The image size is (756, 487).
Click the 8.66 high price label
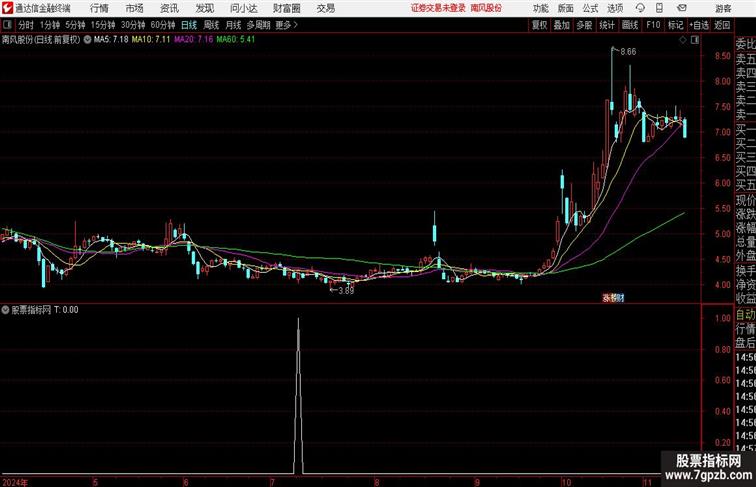tap(628, 52)
